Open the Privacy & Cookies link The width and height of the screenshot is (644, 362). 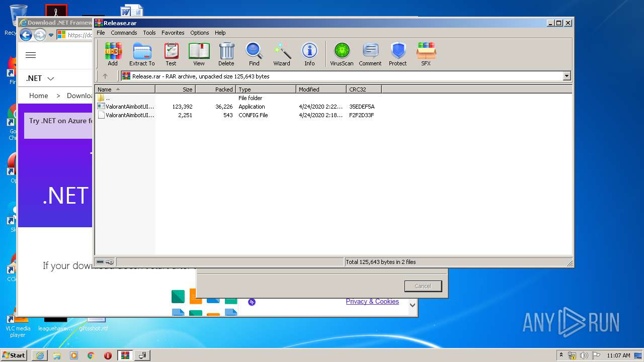(x=372, y=302)
